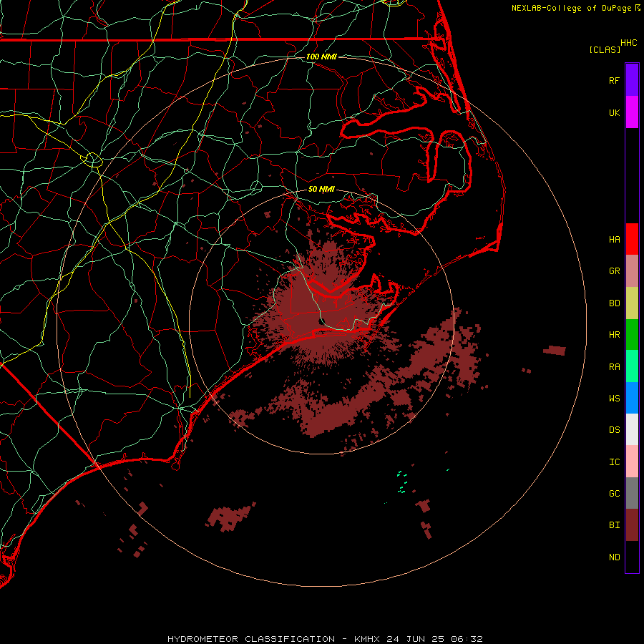Click the [CLAS] units label
Screen dimensions: 644x644
click(x=605, y=49)
